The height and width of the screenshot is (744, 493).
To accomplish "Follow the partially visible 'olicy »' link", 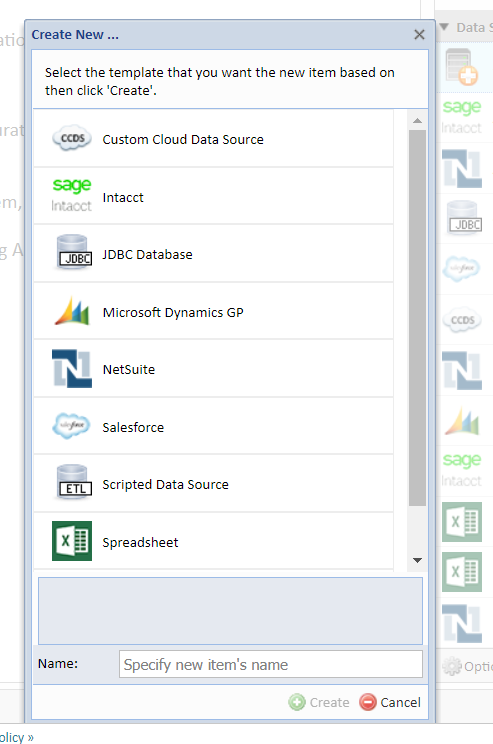I will (x=17, y=737).
